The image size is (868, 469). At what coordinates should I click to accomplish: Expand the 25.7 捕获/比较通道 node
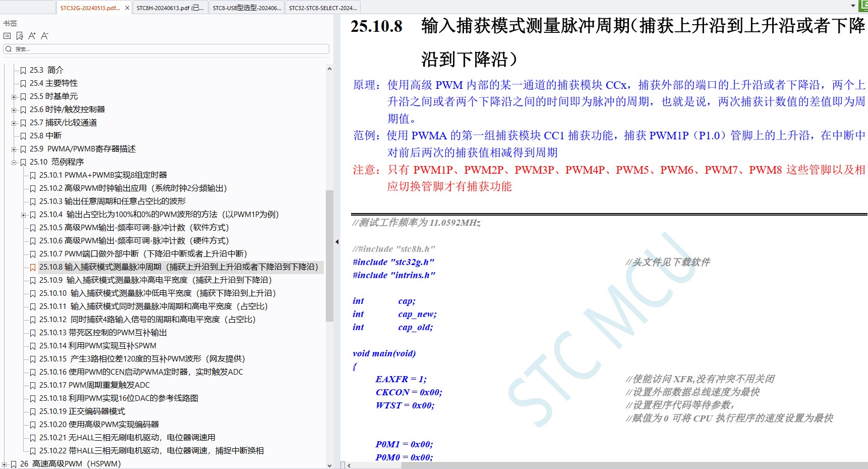tap(14, 123)
